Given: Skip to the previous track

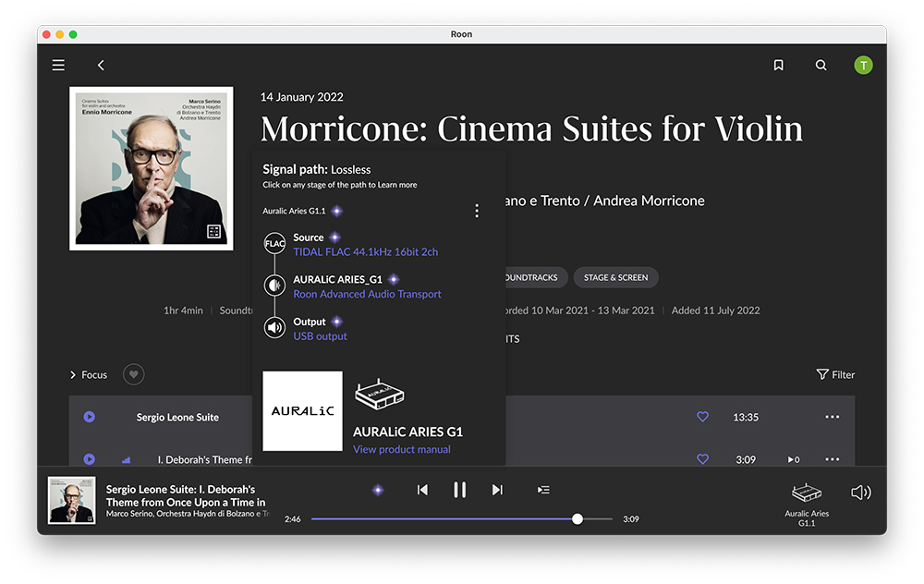Looking at the screenshot, I should pos(422,490).
